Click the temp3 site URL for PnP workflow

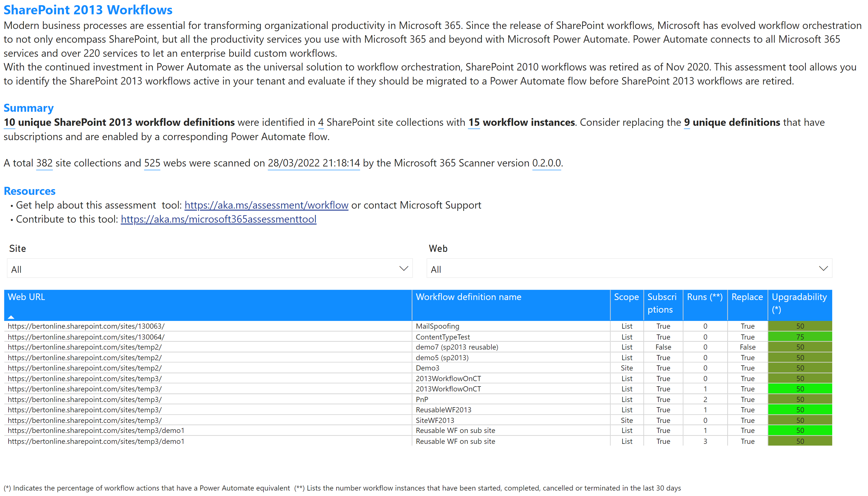pyautogui.click(x=85, y=399)
